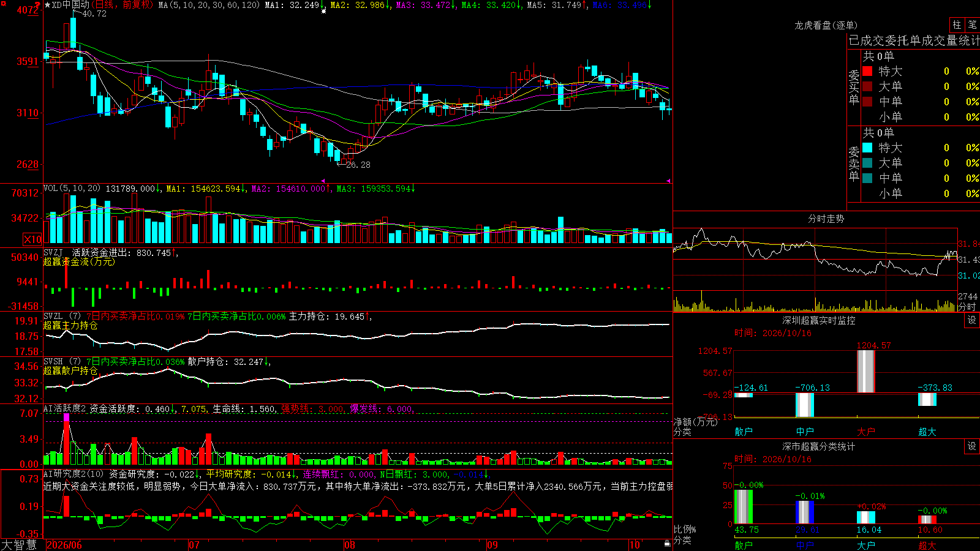Screen dimensions: 980x551
Task: Open 设 settings for 深圳超赢实时监控 panel
Action: click(972, 320)
